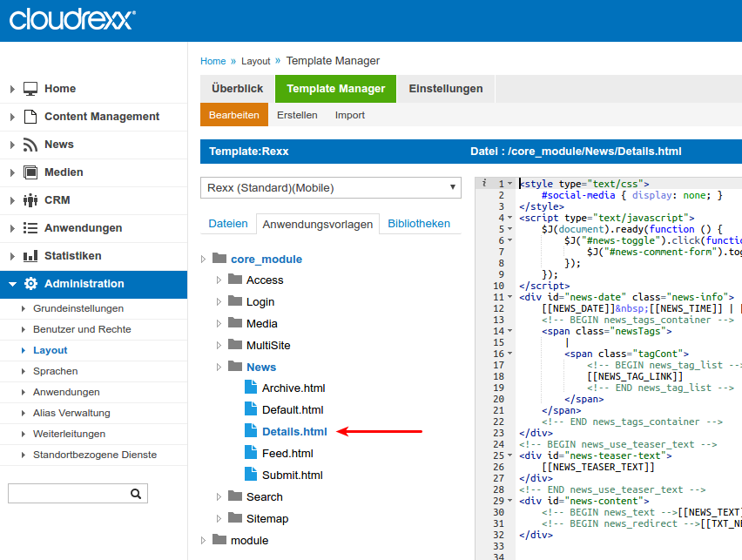Viewport: 742px width, 560px height.
Task: Click the editor info marker on line 1
Action: pos(484,183)
